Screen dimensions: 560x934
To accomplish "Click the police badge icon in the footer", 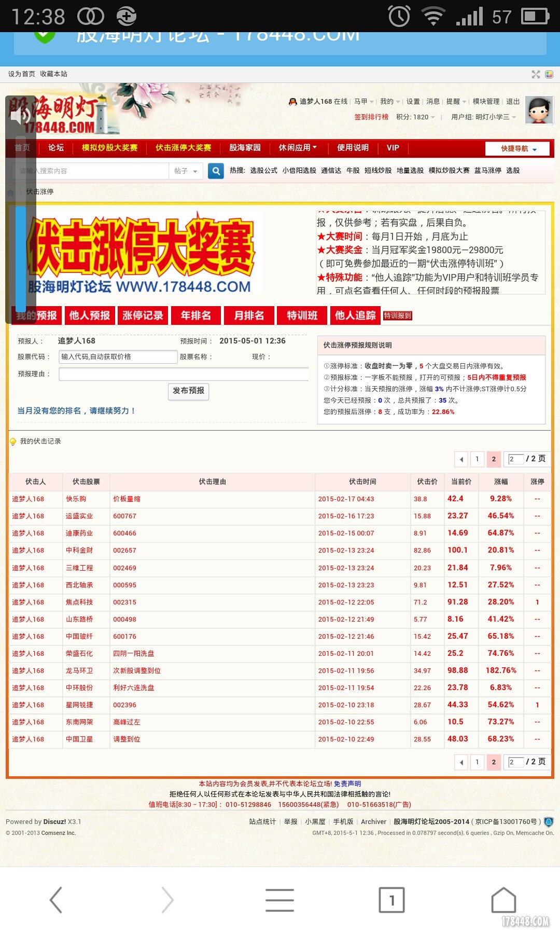I will (549, 822).
